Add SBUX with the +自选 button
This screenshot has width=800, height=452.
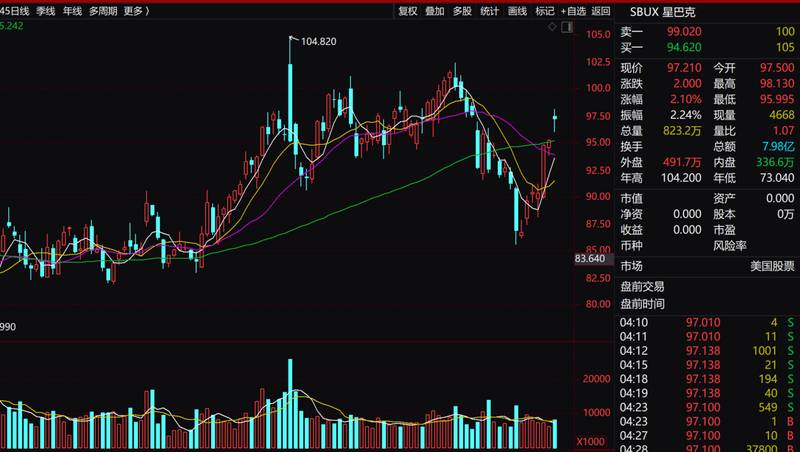click(x=573, y=11)
